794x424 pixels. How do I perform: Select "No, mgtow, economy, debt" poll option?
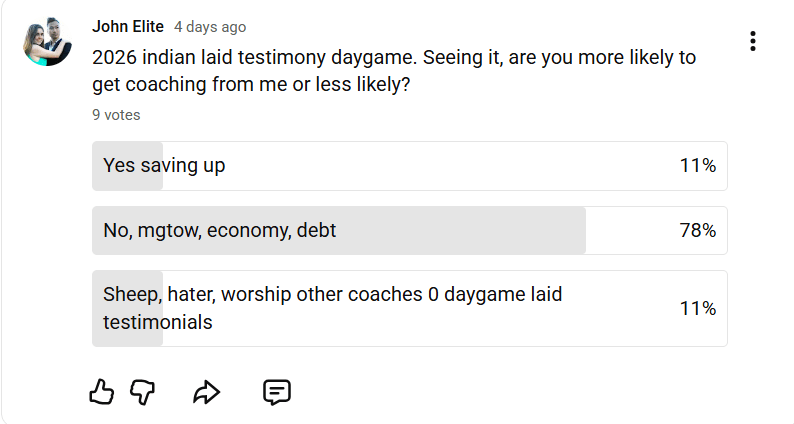click(220, 231)
